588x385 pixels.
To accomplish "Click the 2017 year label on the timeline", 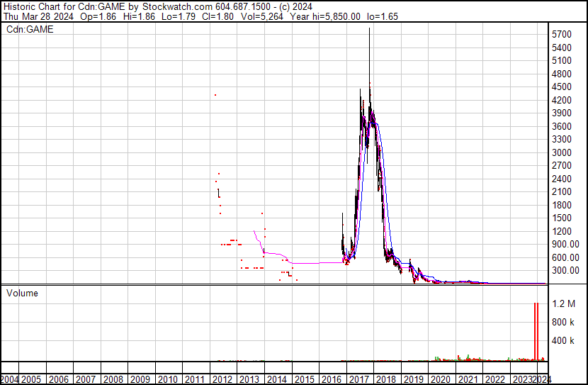I will pos(359,379).
